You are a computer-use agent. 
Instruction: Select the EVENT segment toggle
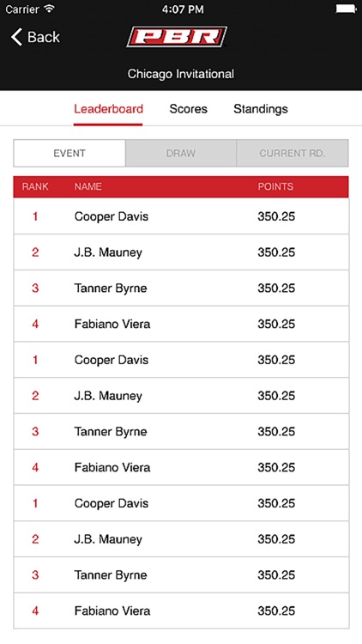(x=69, y=153)
